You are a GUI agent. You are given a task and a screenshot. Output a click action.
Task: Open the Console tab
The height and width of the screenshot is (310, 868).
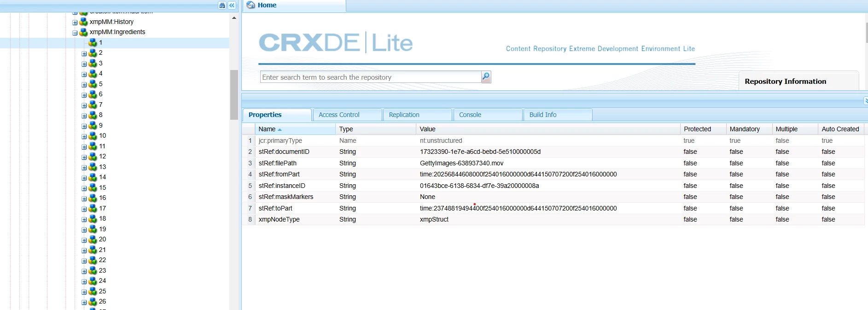(488, 115)
